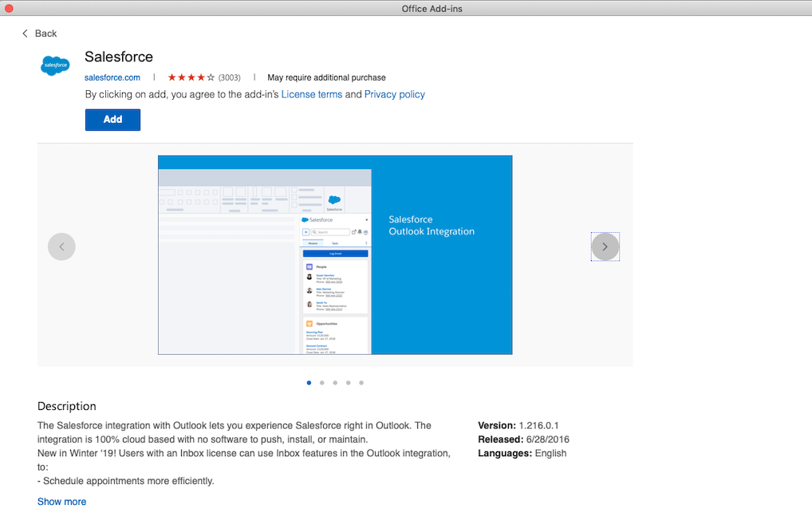This screenshot has width=812, height=524.
Task: Click '- Schedule appointments more efficiently.' line
Action: 126,480
